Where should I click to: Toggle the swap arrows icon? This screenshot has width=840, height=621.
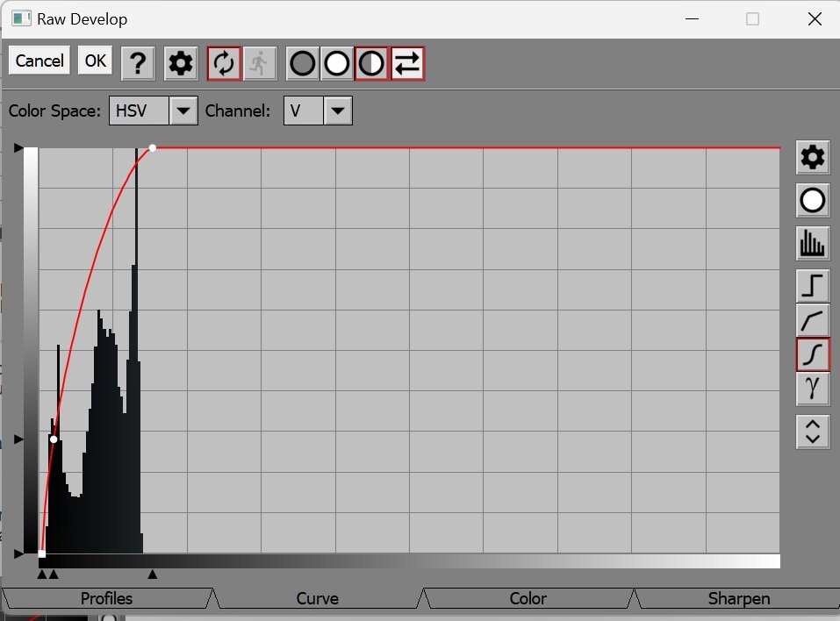tap(407, 64)
